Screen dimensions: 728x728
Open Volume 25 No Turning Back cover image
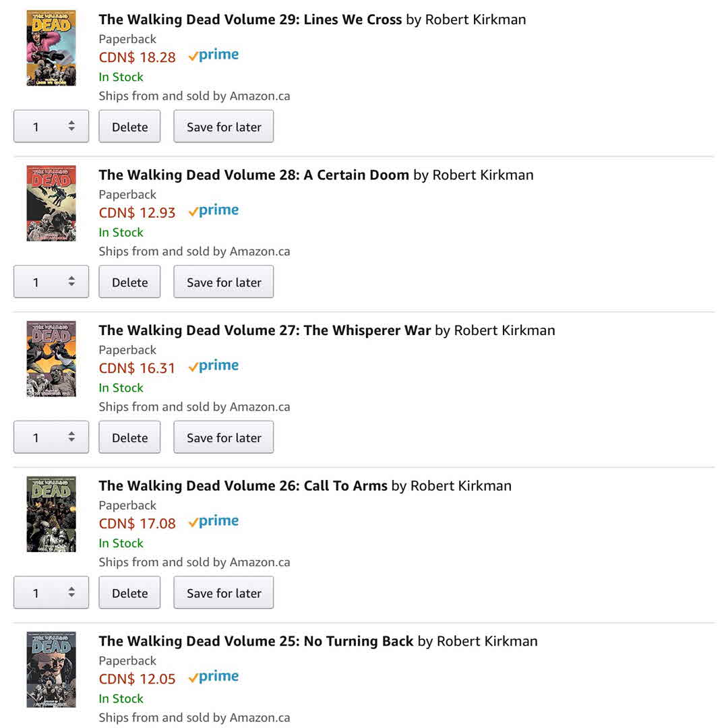tap(51, 669)
